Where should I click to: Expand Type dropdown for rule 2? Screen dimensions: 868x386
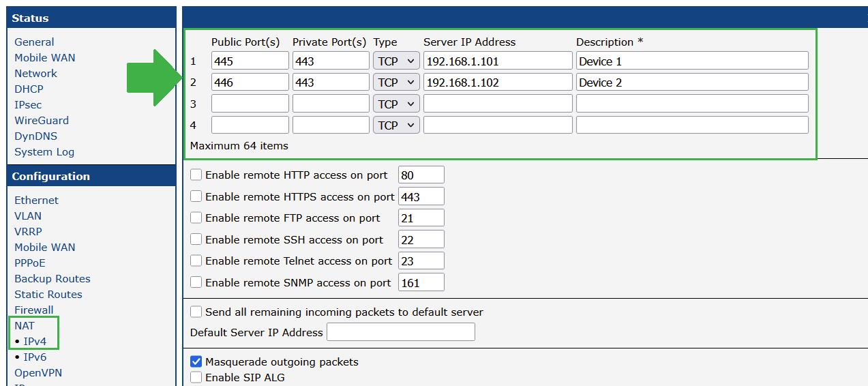[x=396, y=83]
